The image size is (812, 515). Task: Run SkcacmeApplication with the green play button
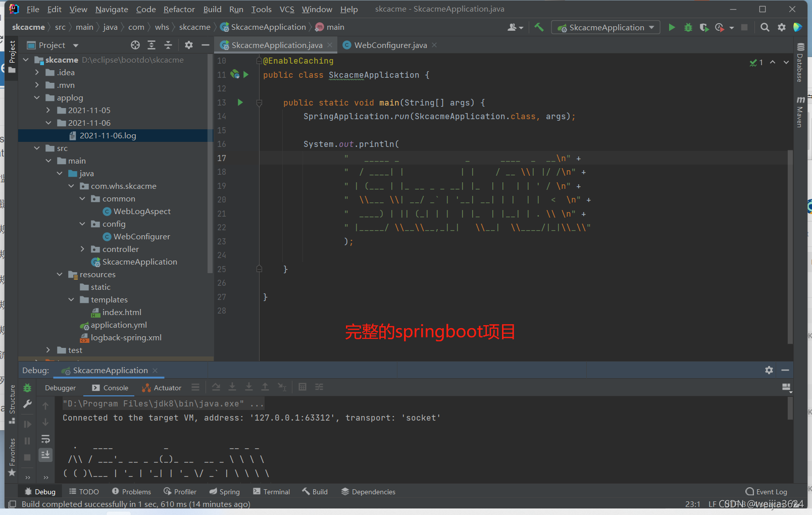point(672,27)
